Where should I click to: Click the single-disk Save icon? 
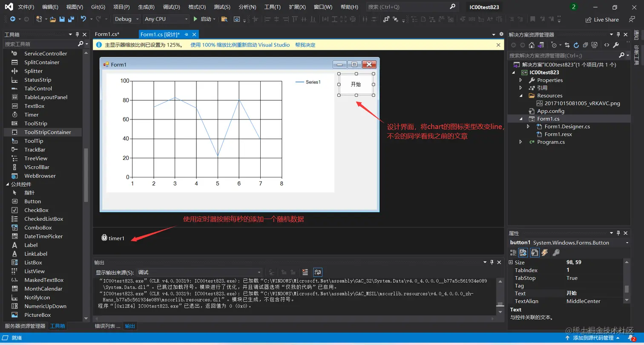62,19
